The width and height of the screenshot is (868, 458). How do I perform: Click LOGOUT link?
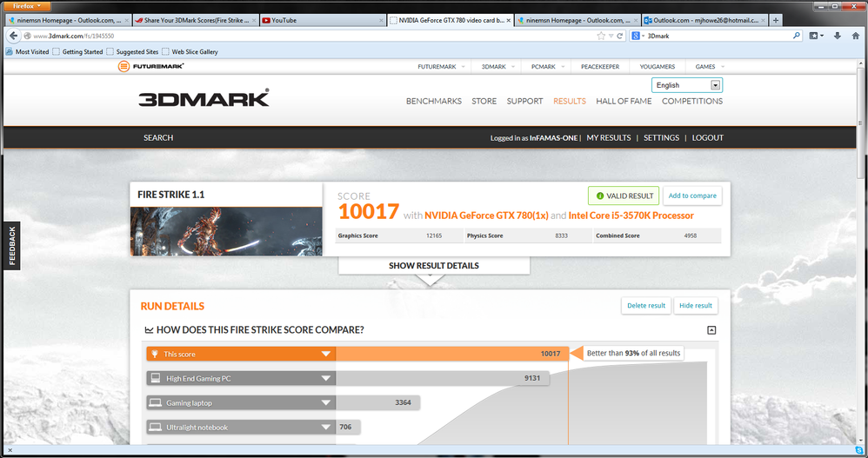(707, 137)
